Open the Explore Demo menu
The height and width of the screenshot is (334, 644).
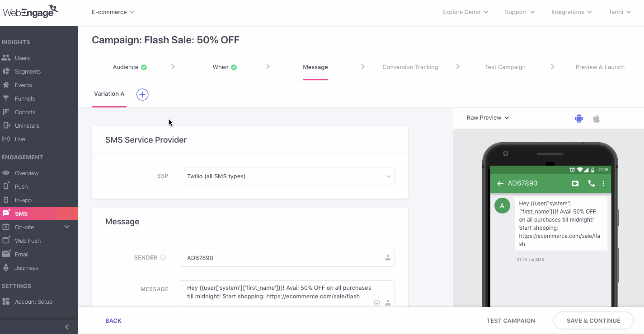point(465,12)
